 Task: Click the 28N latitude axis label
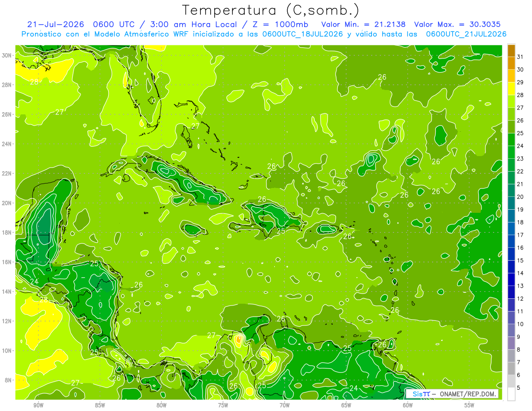click(7, 85)
